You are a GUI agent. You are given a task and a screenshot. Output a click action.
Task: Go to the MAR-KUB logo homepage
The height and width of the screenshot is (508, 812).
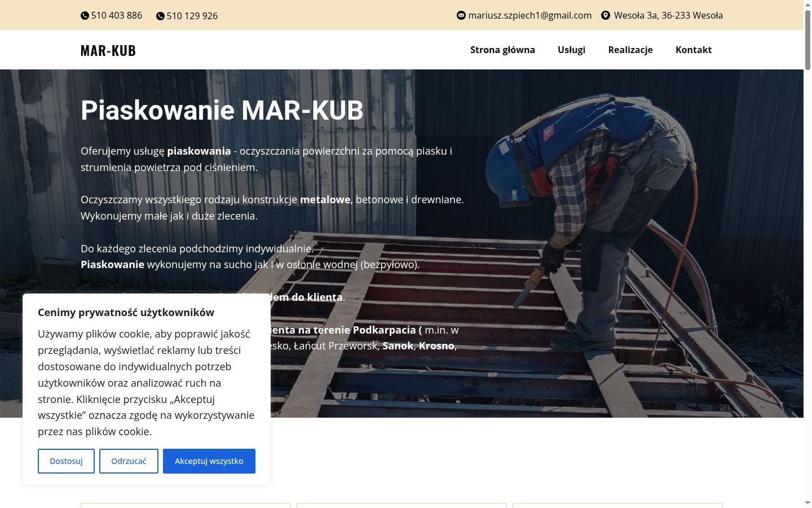pyautogui.click(x=108, y=50)
